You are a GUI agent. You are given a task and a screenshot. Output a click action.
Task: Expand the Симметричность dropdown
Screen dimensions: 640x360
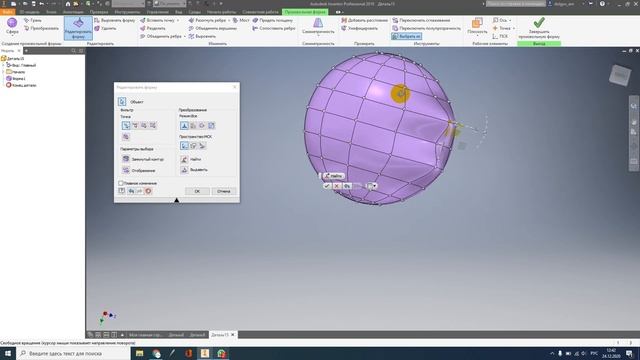318,36
